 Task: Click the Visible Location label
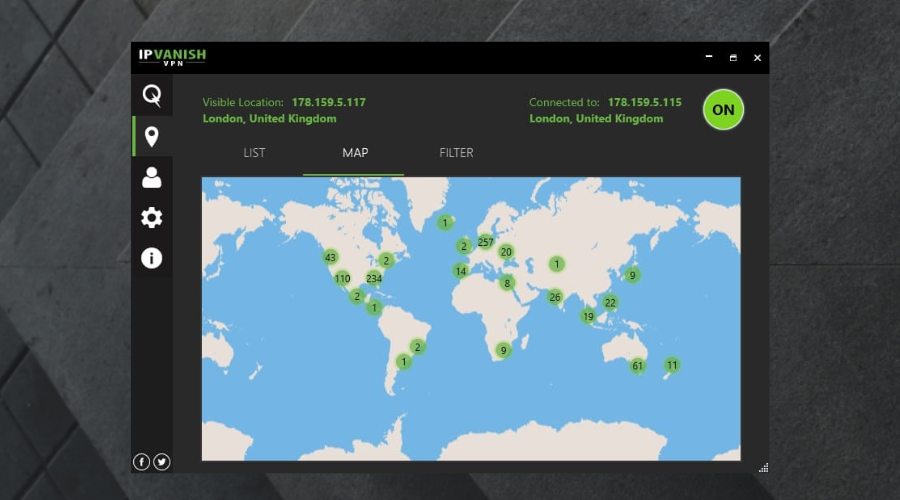click(x=243, y=102)
